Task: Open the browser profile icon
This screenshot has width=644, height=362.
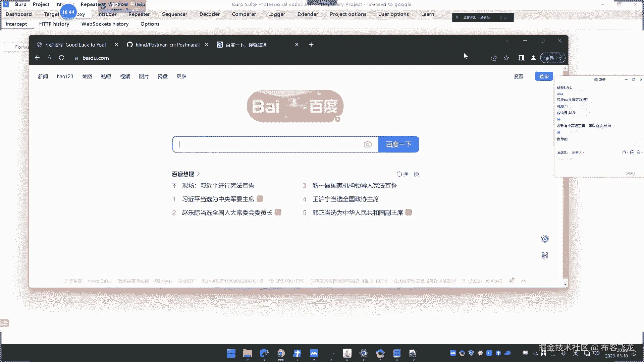Action: click(533, 58)
